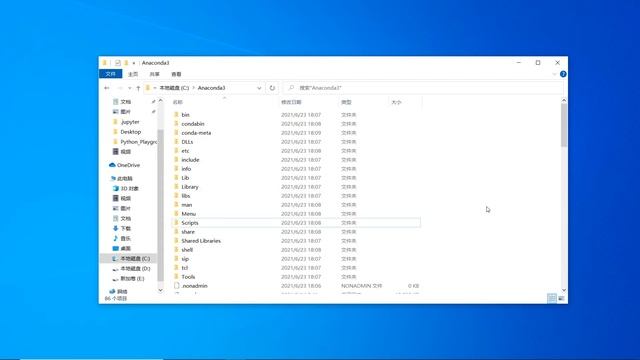640x360 pixels.
Task: Click the Refresh button beside address bar
Action: pyautogui.click(x=272, y=88)
